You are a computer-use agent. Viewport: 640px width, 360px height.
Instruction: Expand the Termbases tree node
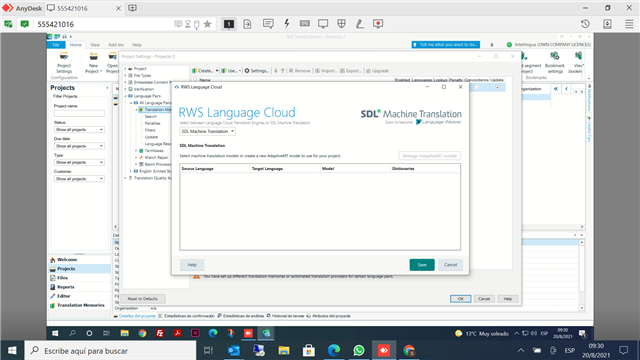136,151
